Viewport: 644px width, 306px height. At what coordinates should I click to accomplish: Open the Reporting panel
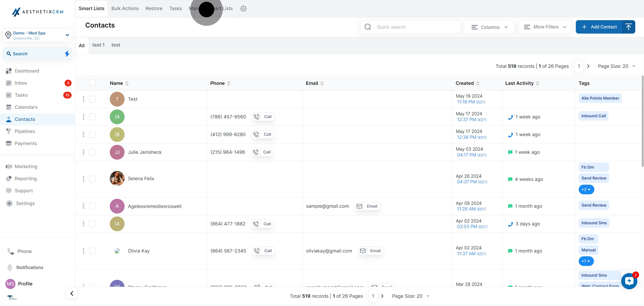25,178
